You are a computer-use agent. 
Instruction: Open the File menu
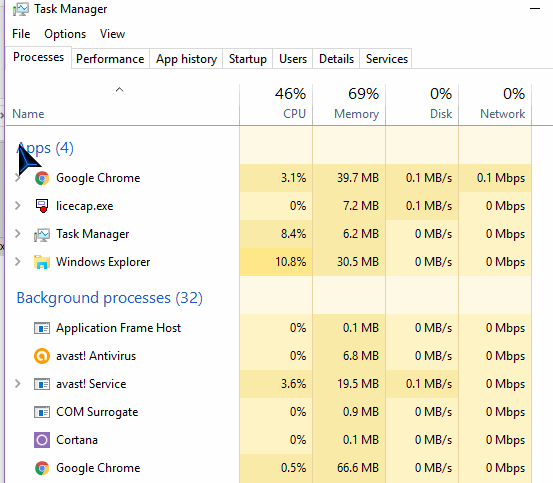tap(21, 34)
